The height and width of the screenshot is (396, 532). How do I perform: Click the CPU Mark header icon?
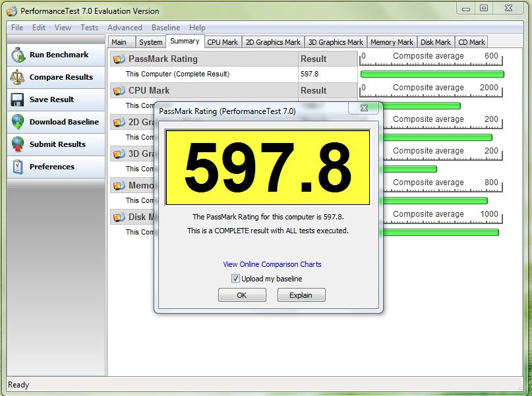119,90
